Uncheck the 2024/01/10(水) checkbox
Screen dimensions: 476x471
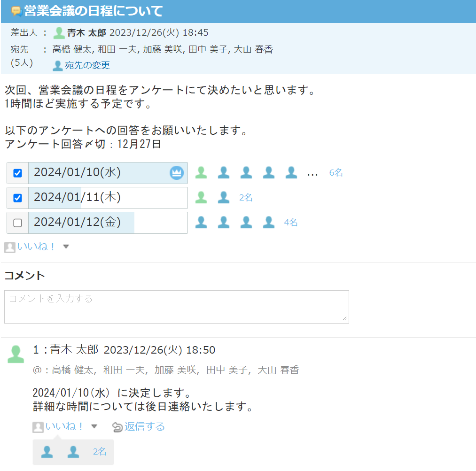click(17, 173)
